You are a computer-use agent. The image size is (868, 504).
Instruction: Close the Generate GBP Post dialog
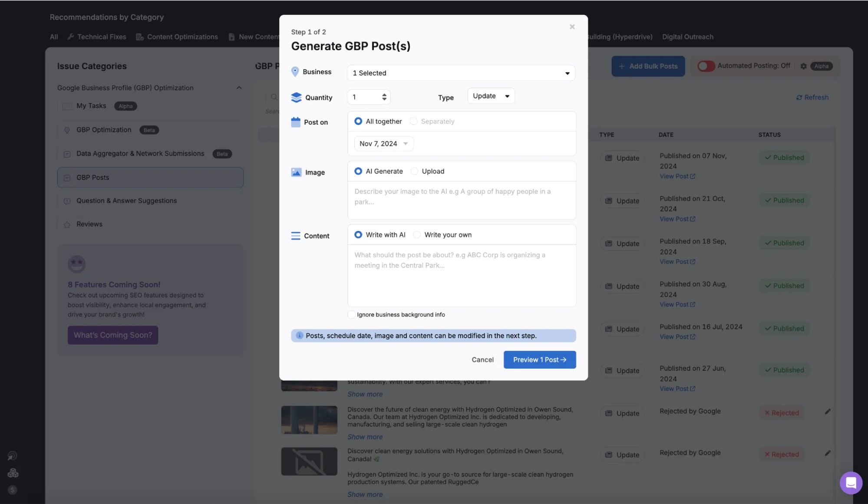coord(572,27)
